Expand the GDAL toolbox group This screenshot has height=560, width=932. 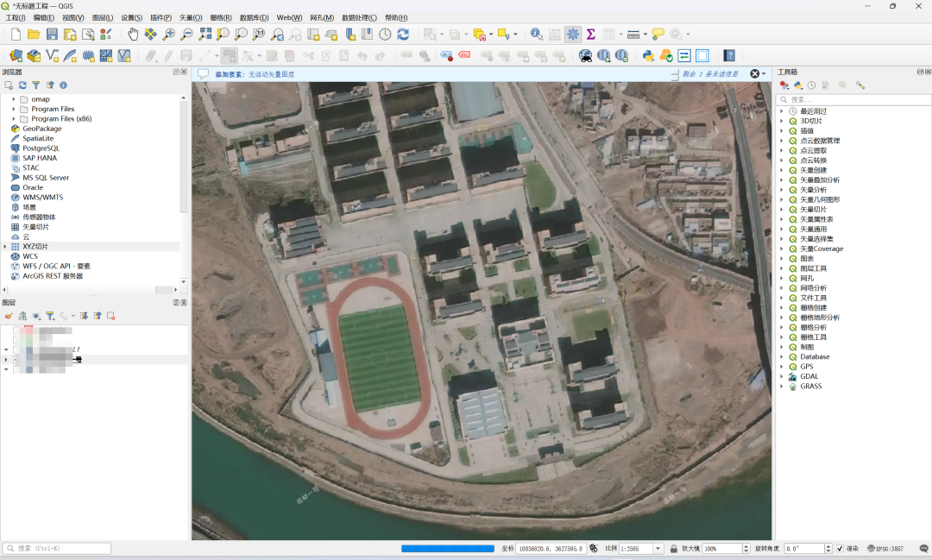[x=782, y=377]
